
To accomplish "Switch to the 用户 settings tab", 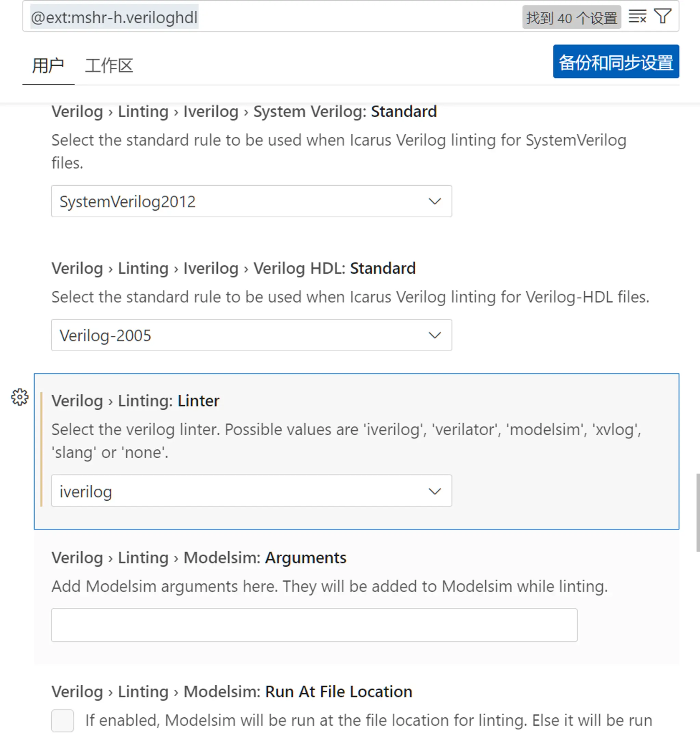I will tap(48, 66).
